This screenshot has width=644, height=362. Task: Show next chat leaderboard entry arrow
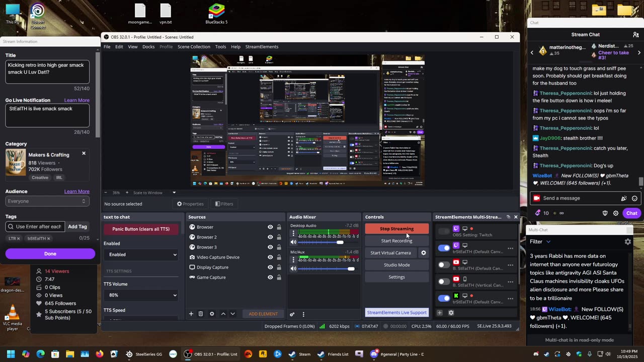(639, 52)
